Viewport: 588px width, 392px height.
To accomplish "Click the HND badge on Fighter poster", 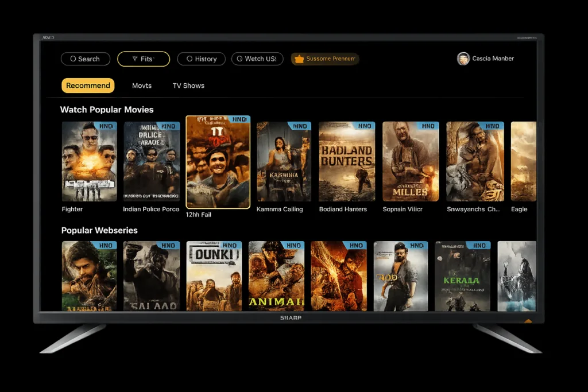I will pos(107,126).
